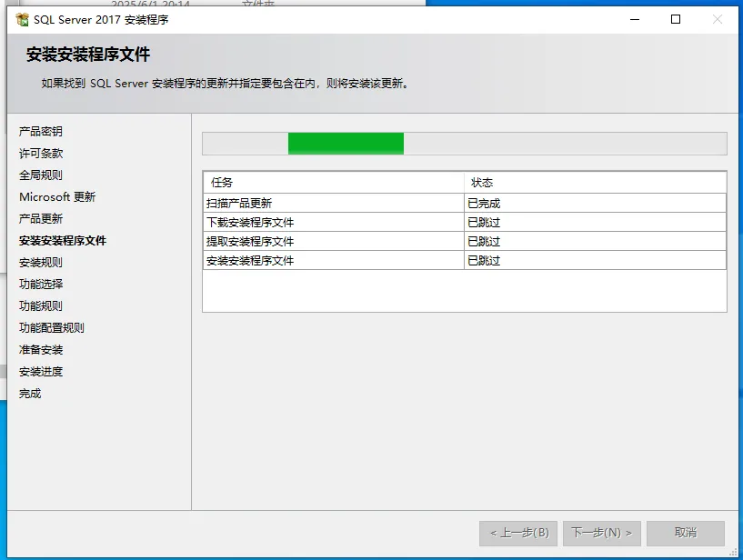
Task: Select the 扫描产品更新 task row
Action: (x=465, y=204)
